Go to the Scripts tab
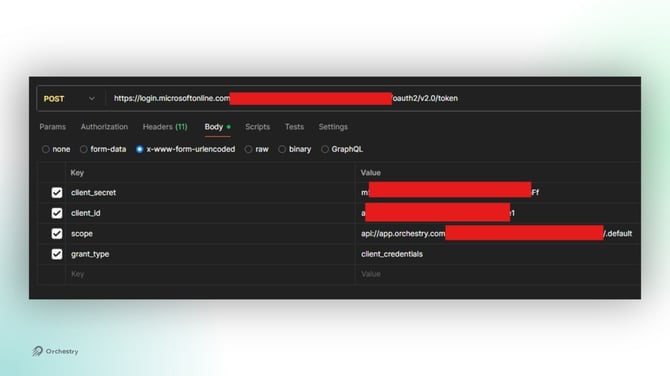670x376 pixels. [257, 127]
